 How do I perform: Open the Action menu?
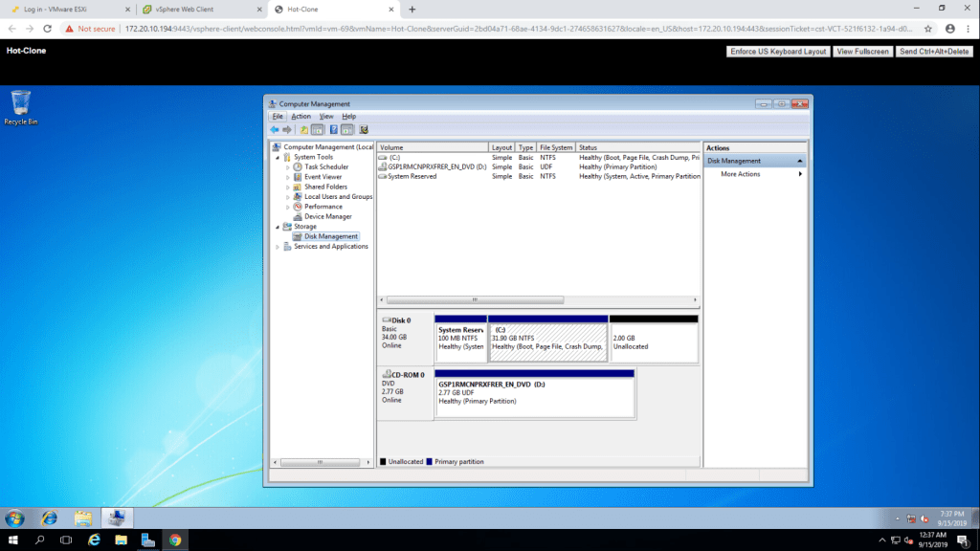[301, 116]
